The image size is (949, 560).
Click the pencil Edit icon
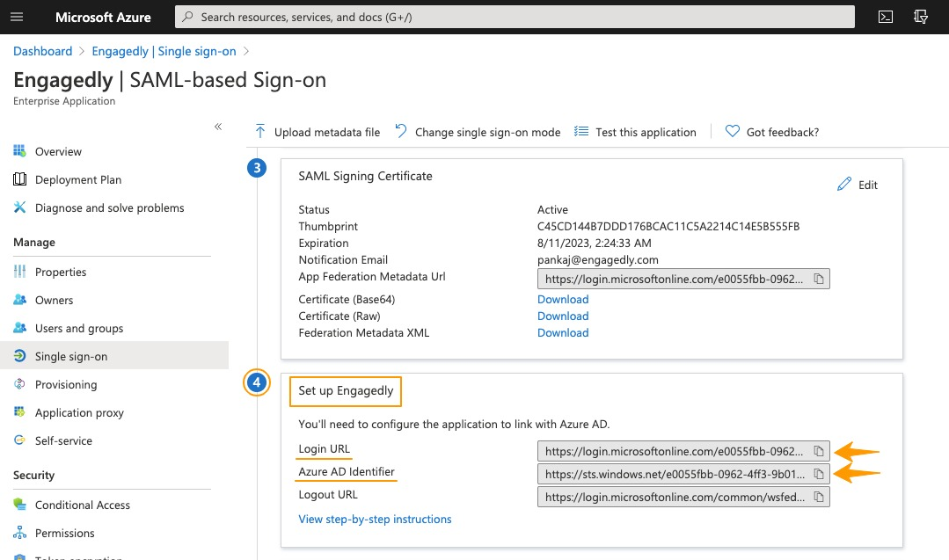click(844, 184)
